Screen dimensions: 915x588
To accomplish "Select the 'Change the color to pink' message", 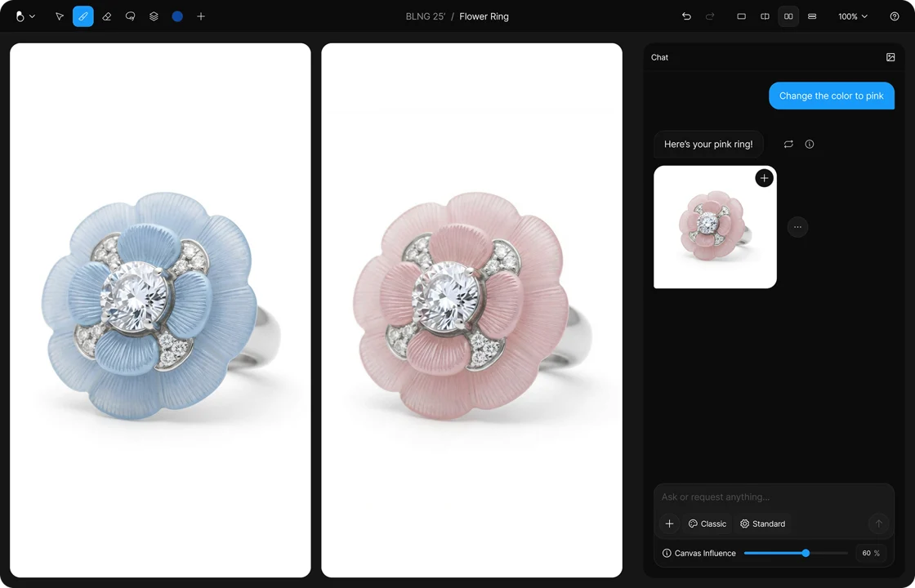I will click(x=832, y=96).
